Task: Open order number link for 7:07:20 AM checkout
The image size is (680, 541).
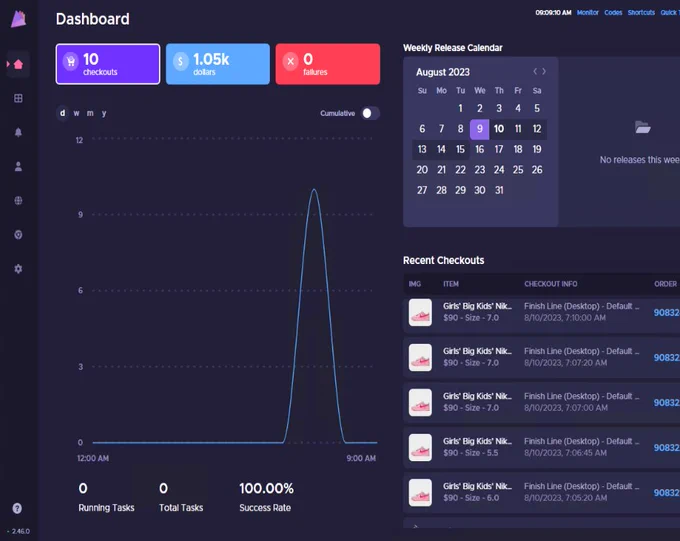Action: pos(667,358)
